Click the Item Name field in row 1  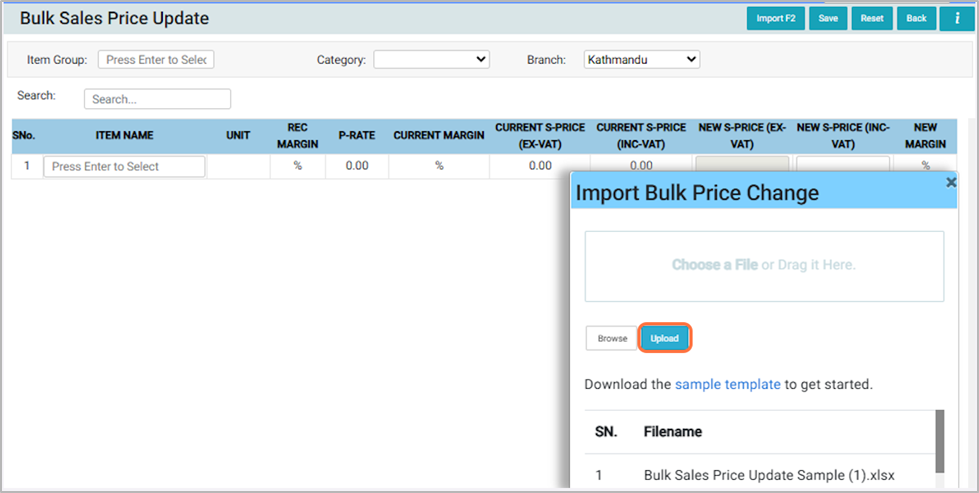pos(124,166)
